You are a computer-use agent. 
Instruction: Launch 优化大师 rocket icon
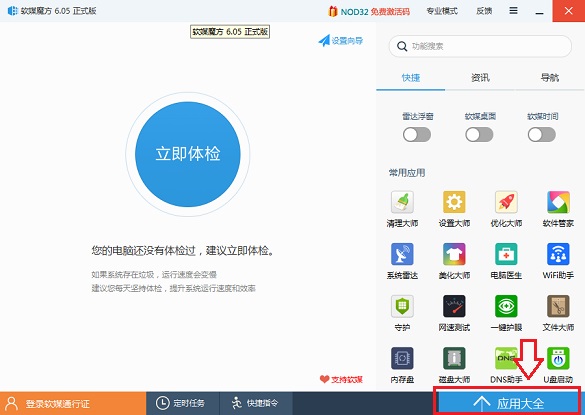(506, 202)
